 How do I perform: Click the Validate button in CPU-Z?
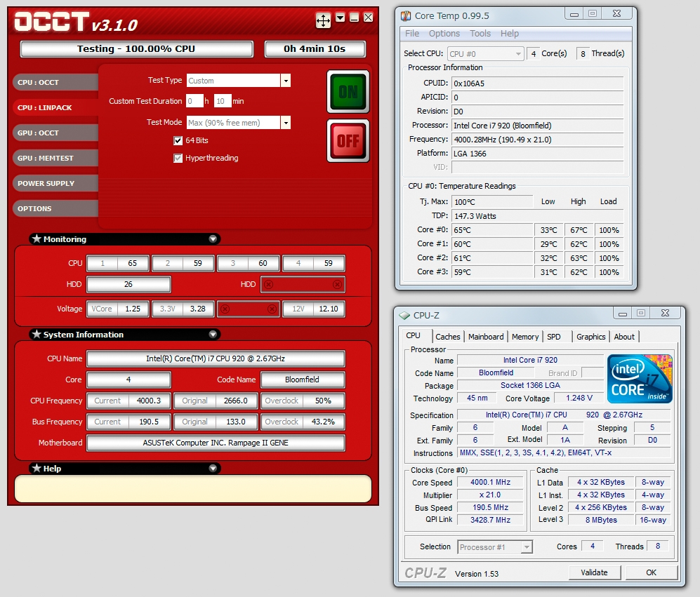tap(594, 572)
